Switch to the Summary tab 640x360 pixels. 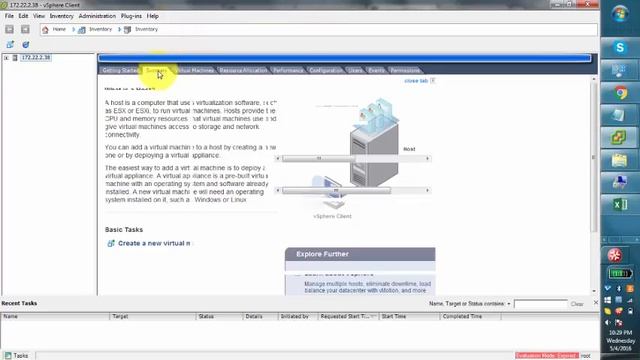coord(156,70)
